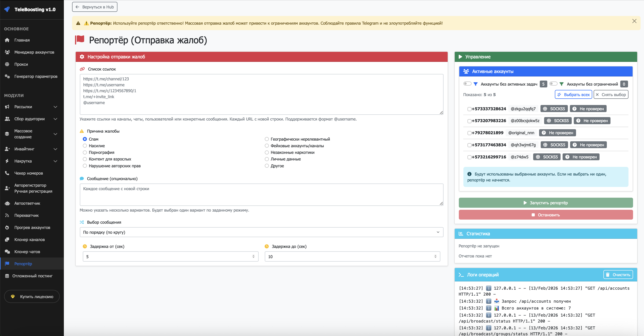This screenshot has width=644, height=336.
Task: Click the rocket logo next to TeleBoosting
Action: (7, 10)
